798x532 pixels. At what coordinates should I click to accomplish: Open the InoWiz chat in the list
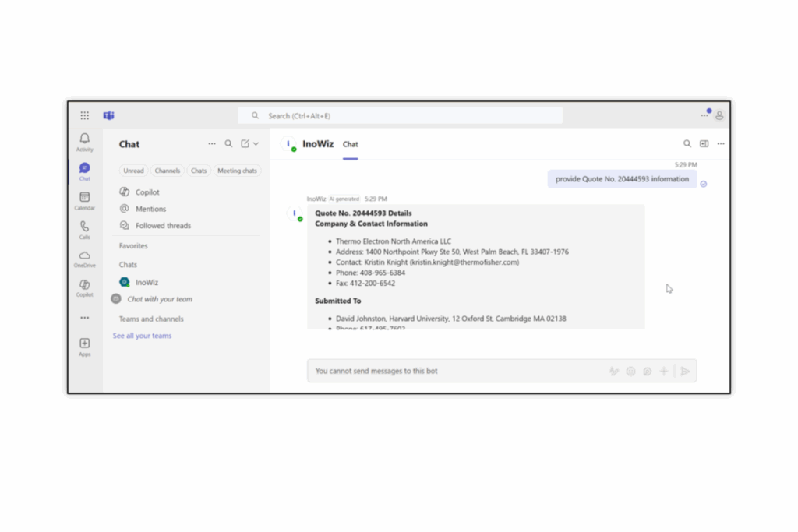tap(147, 282)
